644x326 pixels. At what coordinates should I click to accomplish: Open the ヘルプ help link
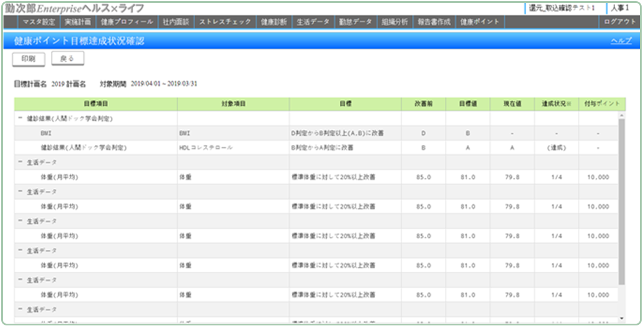621,41
